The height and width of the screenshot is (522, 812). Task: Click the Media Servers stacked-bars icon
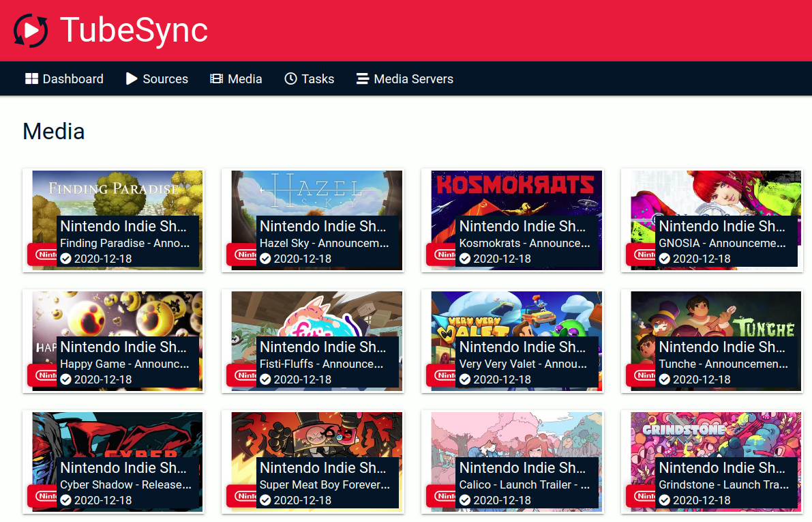click(363, 78)
